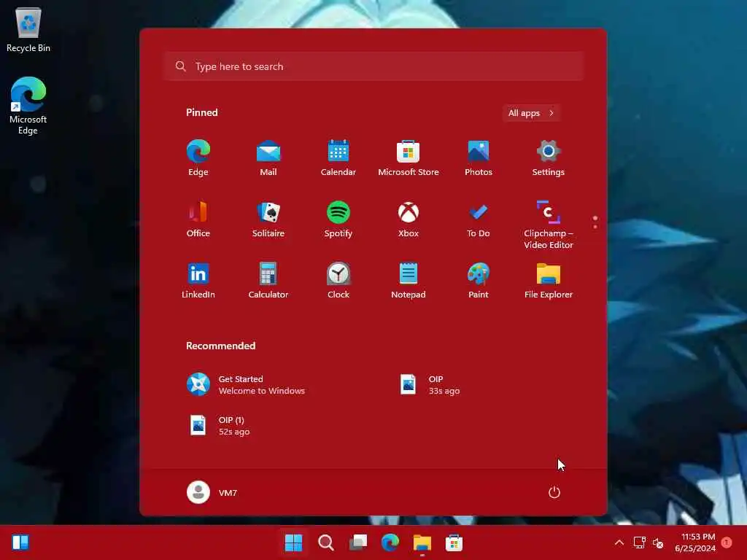The width and height of the screenshot is (747, 560).
Task: Open File Explorer from the taskbar
Action: coord(422,542)
